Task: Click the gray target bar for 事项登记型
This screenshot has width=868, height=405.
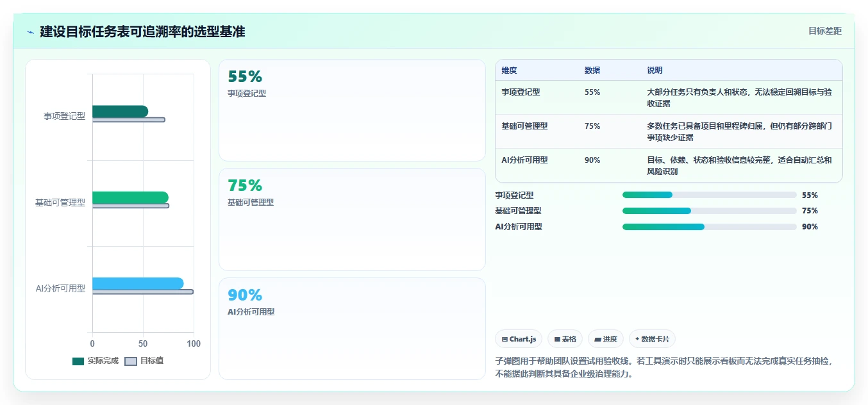Action: point(128,120)
